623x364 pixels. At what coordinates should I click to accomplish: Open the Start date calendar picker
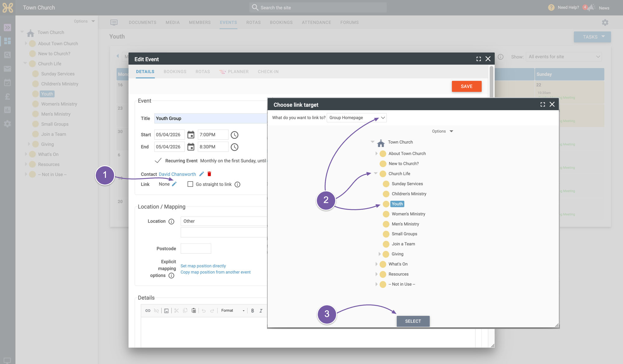[x=191, y=135]
